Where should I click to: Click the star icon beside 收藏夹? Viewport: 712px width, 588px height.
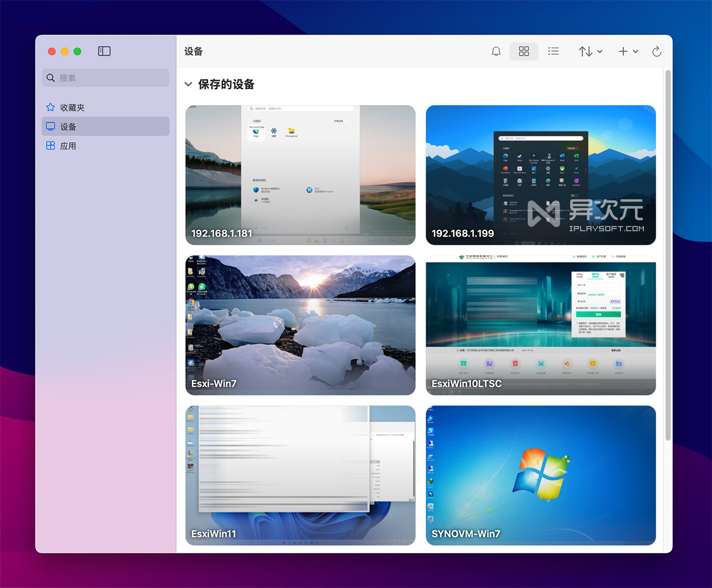(x=50, y=107)
